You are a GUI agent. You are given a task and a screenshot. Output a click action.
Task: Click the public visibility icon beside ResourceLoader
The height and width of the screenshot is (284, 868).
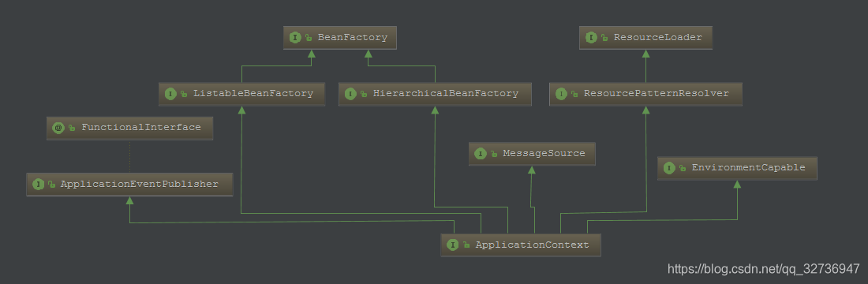[604, 38]
